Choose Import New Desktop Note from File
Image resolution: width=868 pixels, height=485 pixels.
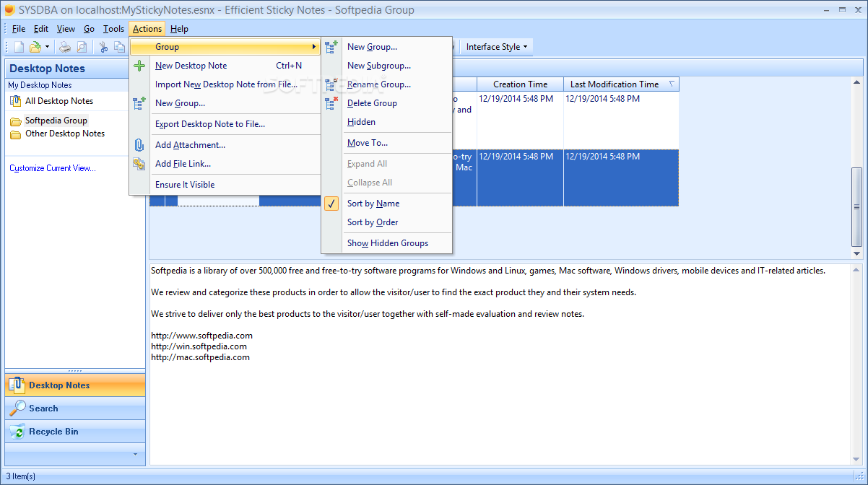225,84
